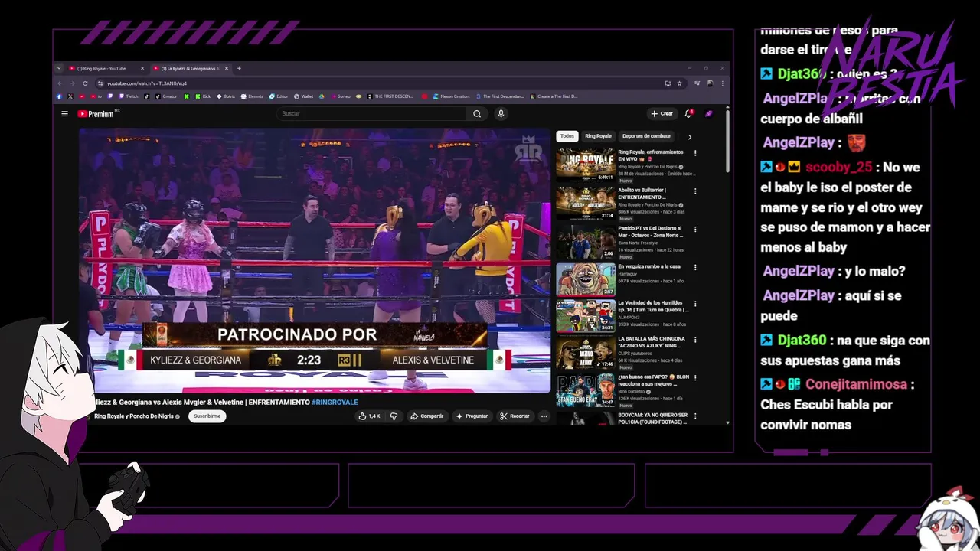
Task: Open a new browser tab with plus
Action: coord(239,68)
